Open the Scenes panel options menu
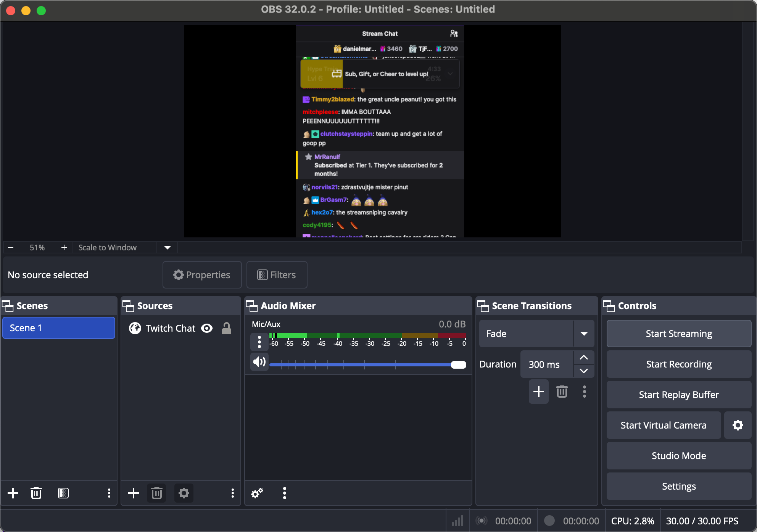The width and height of the screenshot is (757, 532). tap(109, 493)
